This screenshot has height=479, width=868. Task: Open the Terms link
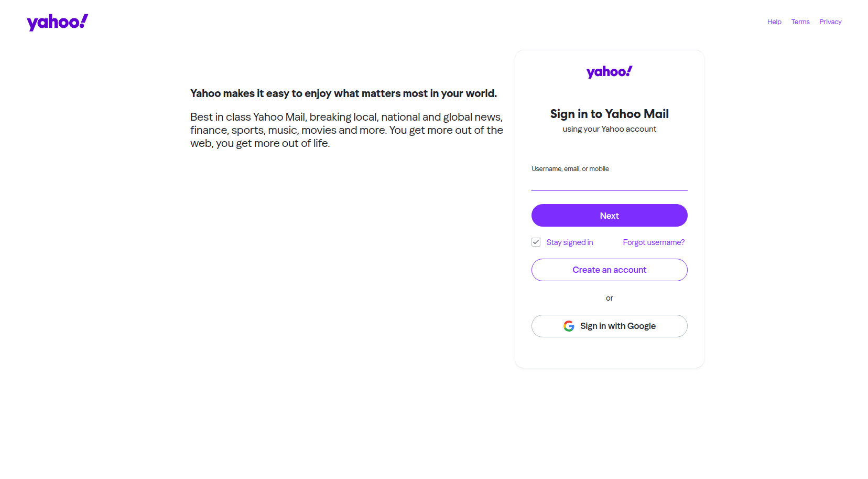click(800, 22)
